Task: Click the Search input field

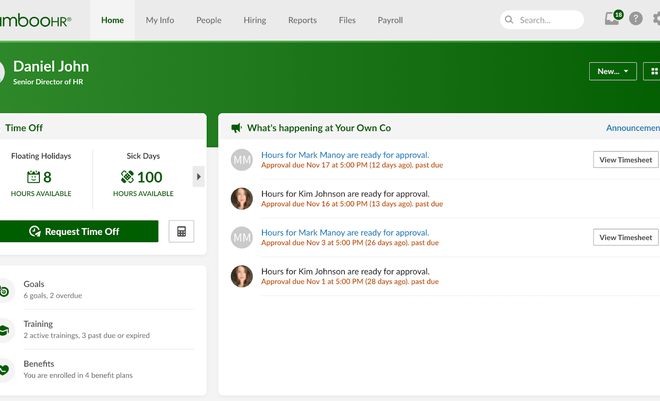Action: 542,20
